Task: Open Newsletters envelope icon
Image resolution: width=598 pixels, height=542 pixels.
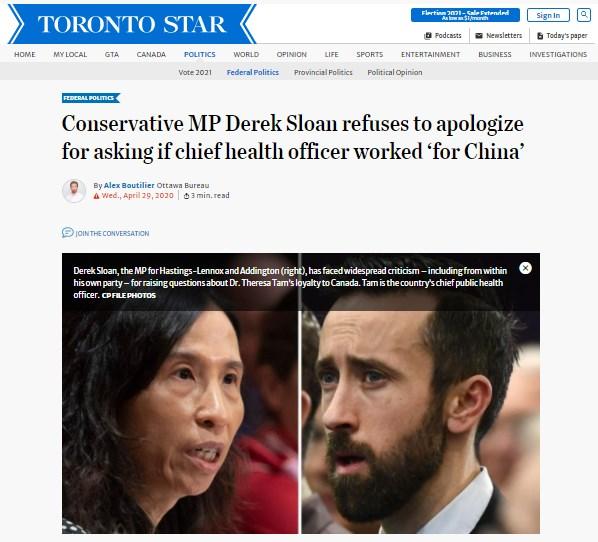Action: tap(479, 35)
